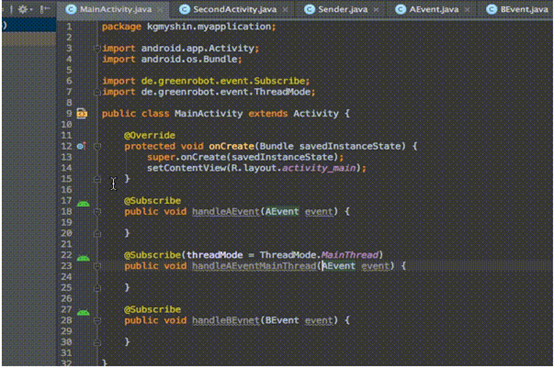Click the fold end marker on line 30
This screenshot has height=368, width=554.
[97, 342]
